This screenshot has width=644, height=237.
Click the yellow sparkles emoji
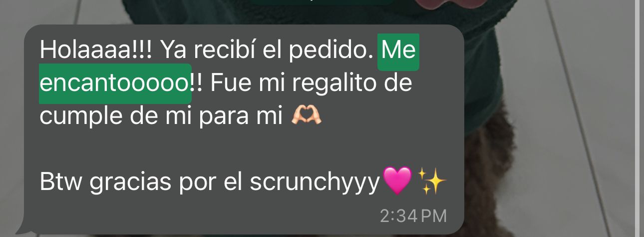tap(431, 181)
